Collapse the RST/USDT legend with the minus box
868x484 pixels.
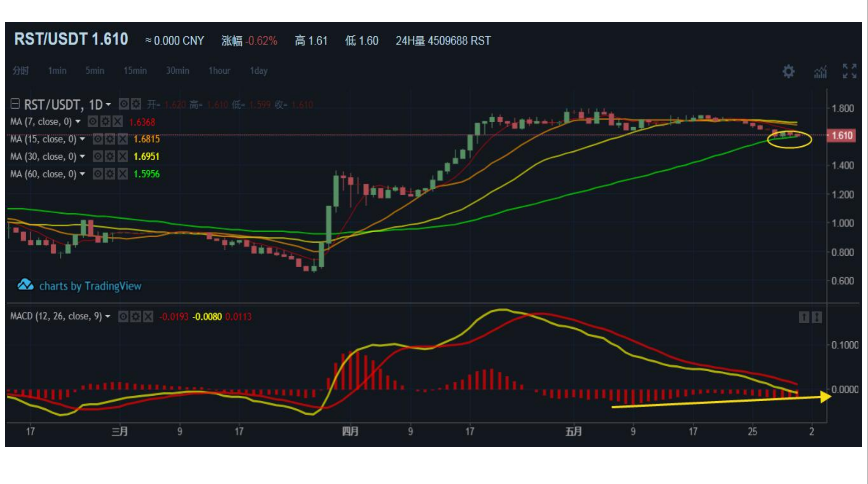click(15, 104)
